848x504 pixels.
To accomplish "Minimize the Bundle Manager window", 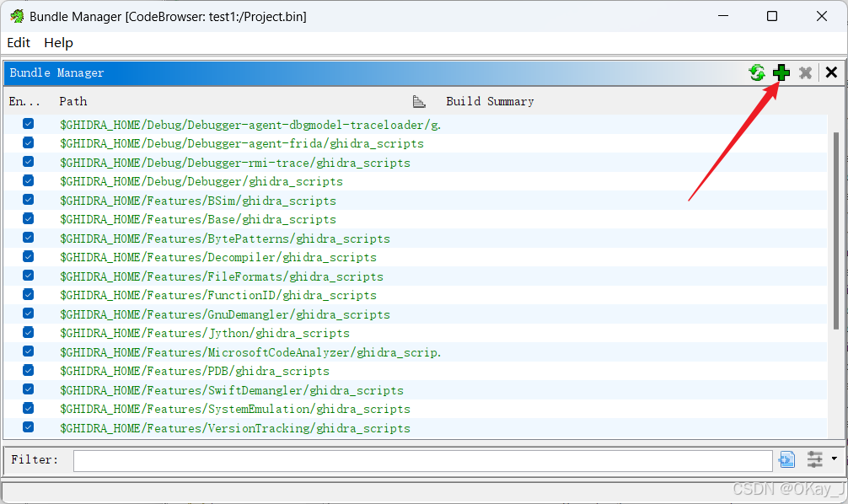I will [x=723, y=16].
